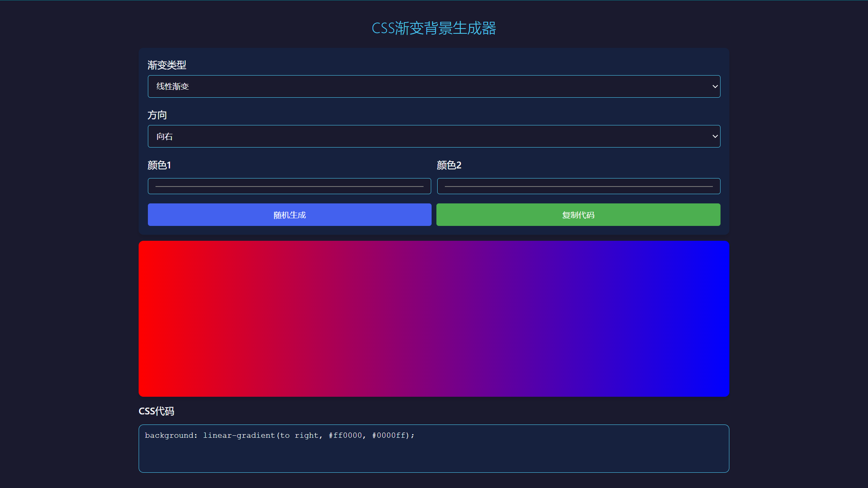
Task: Click the 颜色2 label
Action: point(449,165)
